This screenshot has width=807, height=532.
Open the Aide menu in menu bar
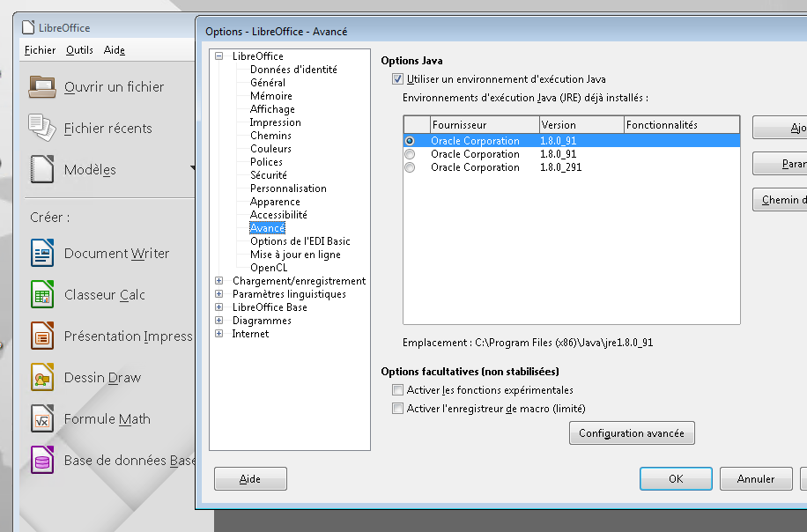pyautogui.click(x=115, y=50)
